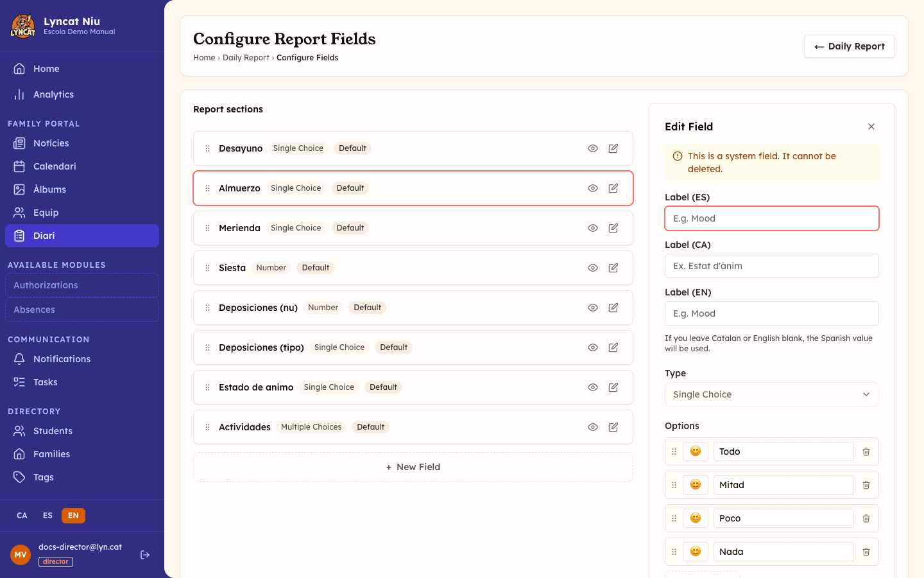Open Equip in the sidebar
The image size is (924, 578).
coord(82,213)
